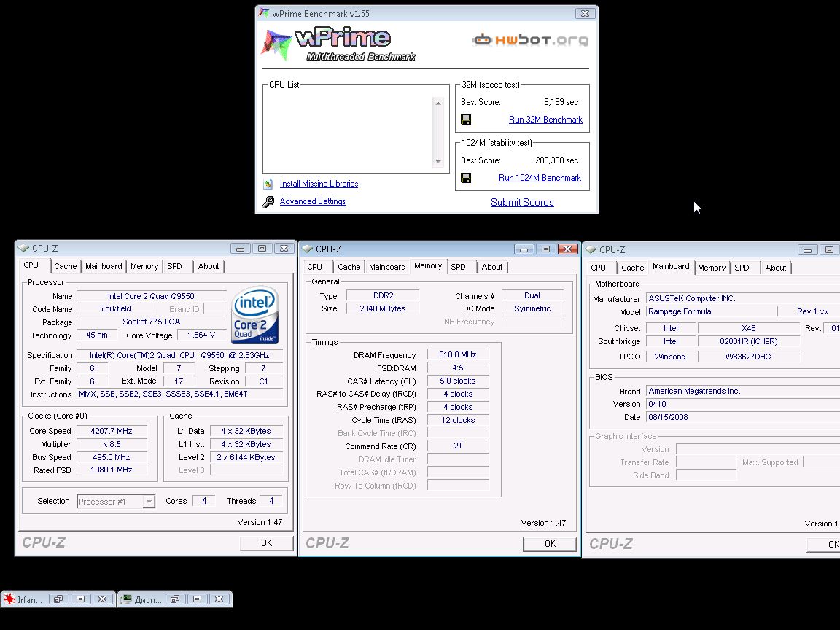The height and width of the screenshot is (630, 840).
Task: Click the Rampage Formula model field
Action: coord(711,312)
